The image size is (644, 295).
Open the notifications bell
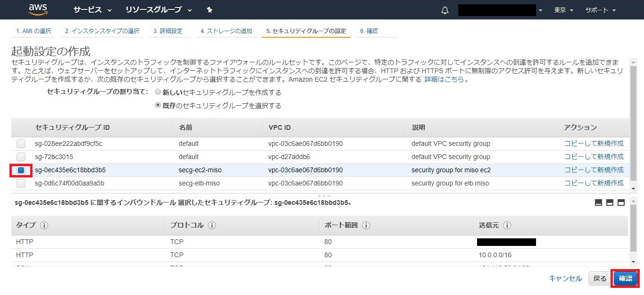[445, 10]
